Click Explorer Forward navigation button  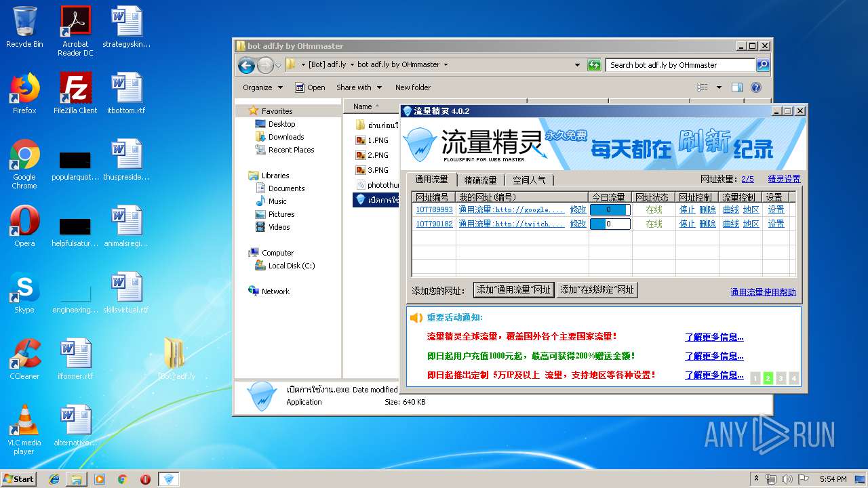(x=265, y=65)
